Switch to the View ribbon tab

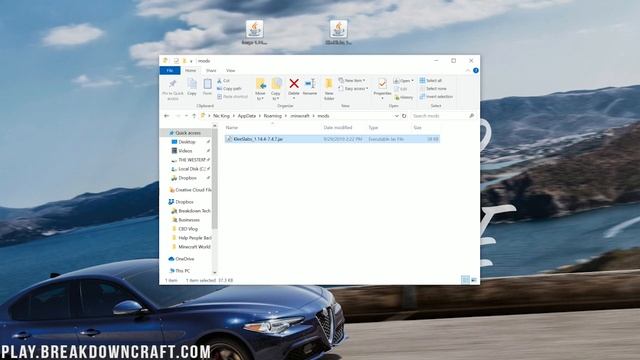[x=231, y=71]
